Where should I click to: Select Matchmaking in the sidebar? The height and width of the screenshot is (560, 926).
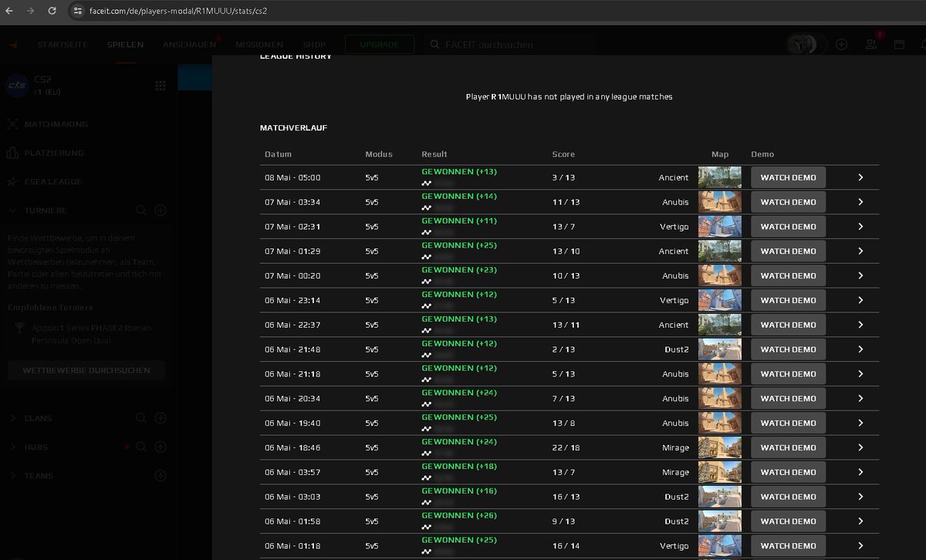(x=56, y=123)
